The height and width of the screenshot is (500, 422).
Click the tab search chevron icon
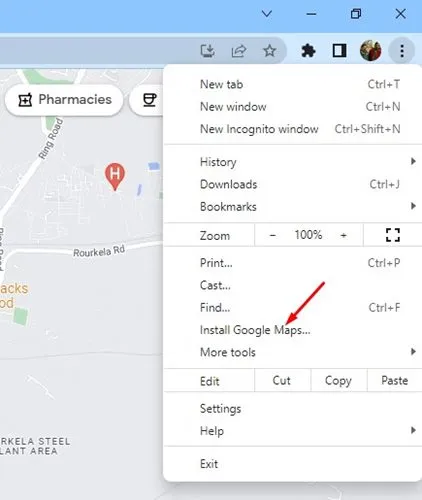(x=267, y=14)
